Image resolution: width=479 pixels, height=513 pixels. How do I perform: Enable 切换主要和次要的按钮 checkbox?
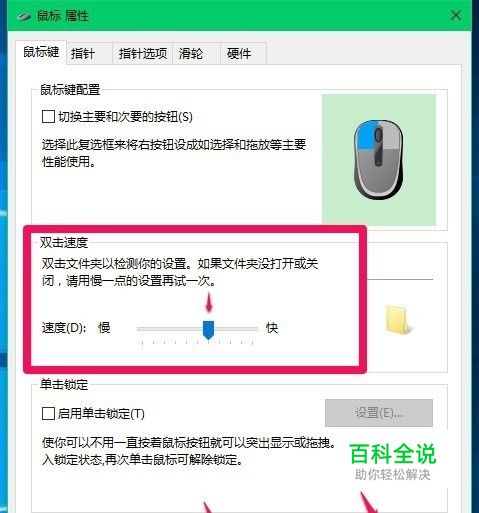[48, 117]
